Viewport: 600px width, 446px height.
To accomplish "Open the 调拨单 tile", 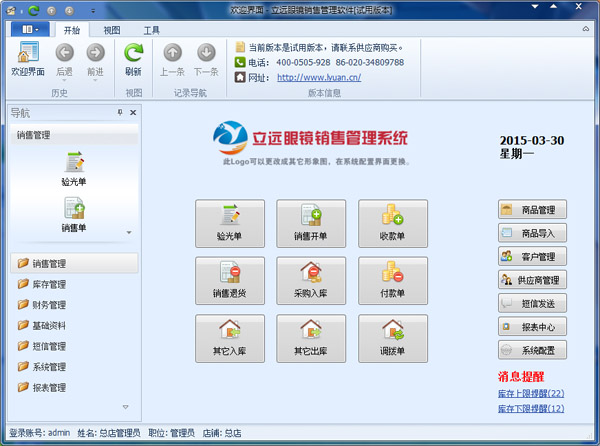I will tap(393, 339).
